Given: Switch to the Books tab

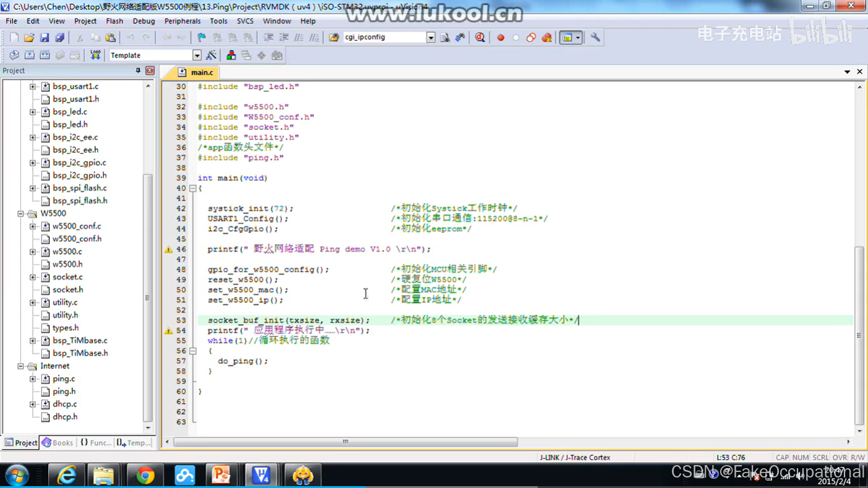Looking at the screenshot, I should (58, 443).
